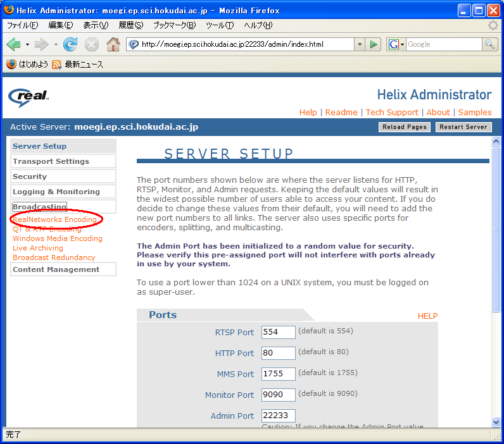This screenshot has height=444, width=504.
Task: Click the Restart Server button
Action: pos(463,126)
